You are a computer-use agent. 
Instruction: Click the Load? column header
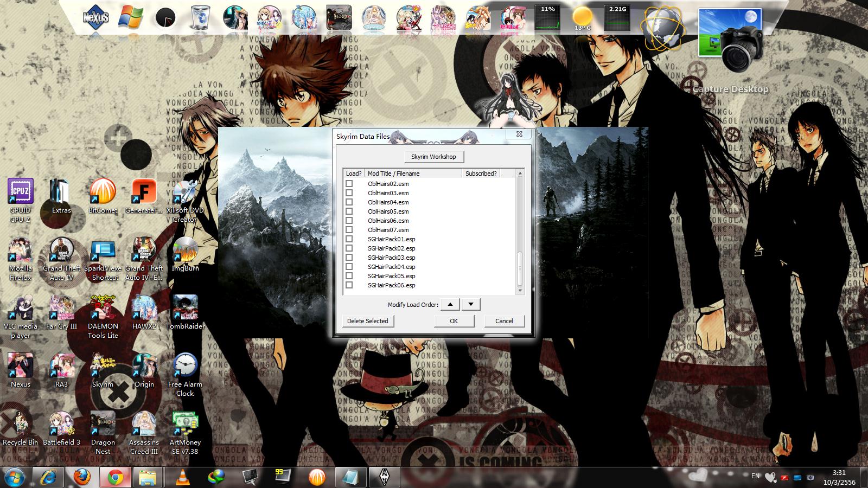pyautogui.click(x=354, y=174)
